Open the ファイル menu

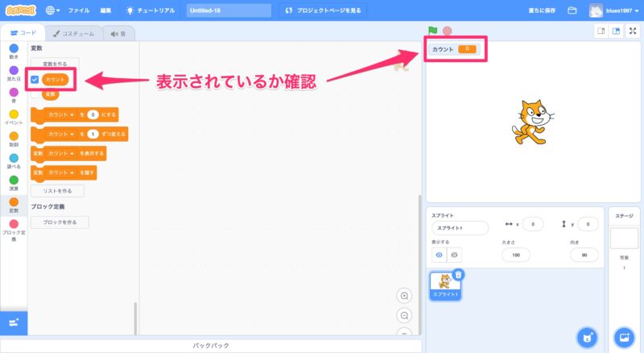[x=79, y=10]
